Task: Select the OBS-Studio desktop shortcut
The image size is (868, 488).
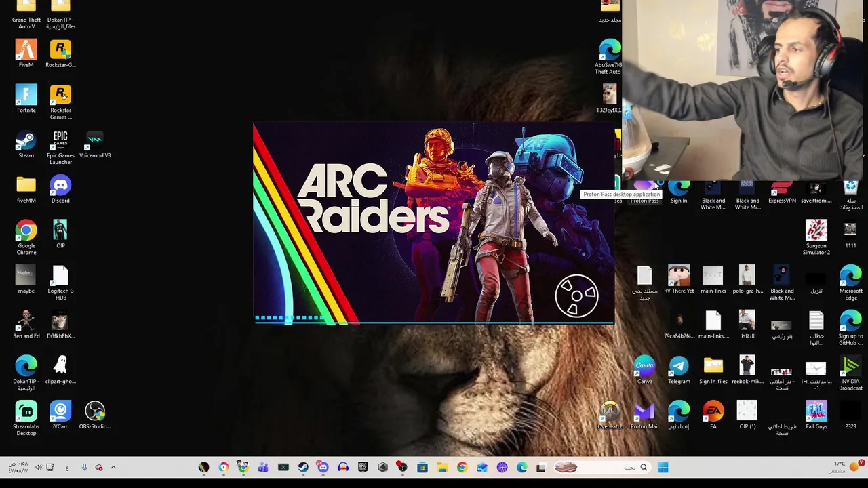Action: point(95,415)
